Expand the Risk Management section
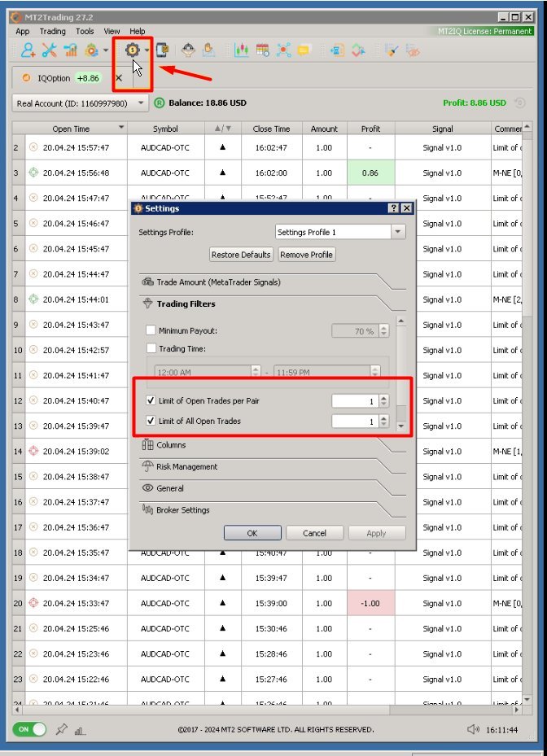Viewport: 547px width, 756px height. click(x=186, y=467)
